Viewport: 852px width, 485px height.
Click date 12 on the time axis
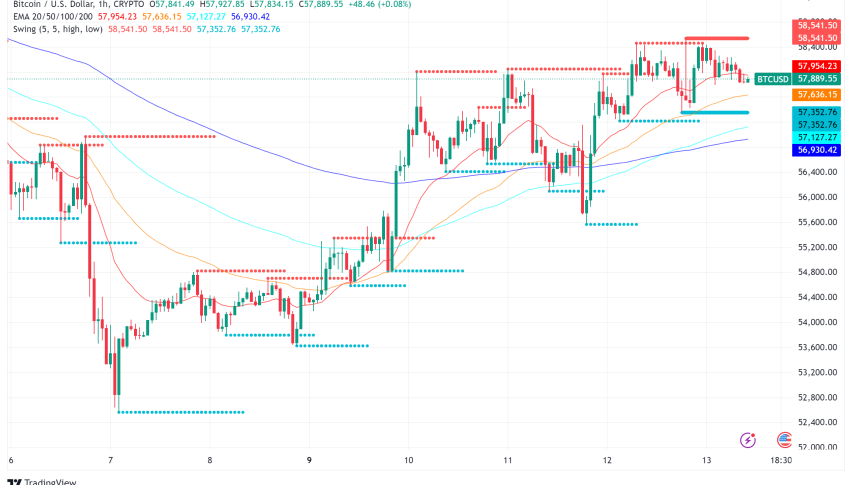[x=607, y=461]
